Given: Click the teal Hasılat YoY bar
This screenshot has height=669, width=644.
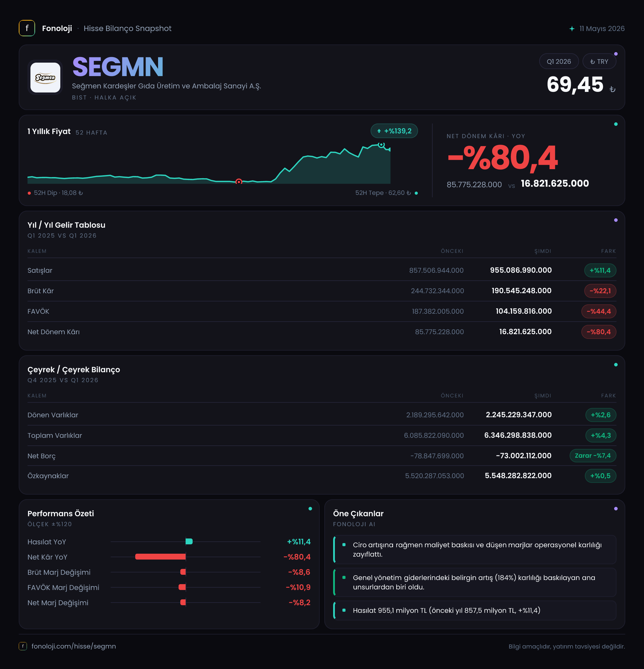Looking at the screenshot, I should point(189,542).
